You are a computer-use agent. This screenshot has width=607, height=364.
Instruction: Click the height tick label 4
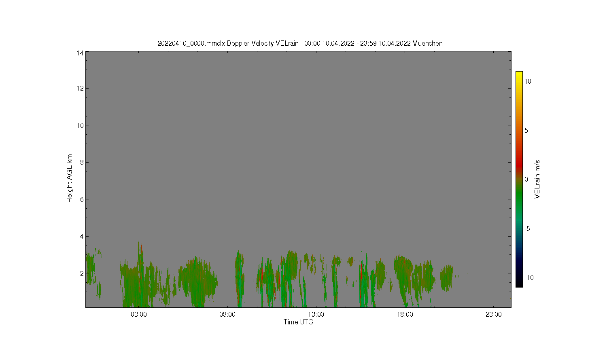tap(82, 236)
